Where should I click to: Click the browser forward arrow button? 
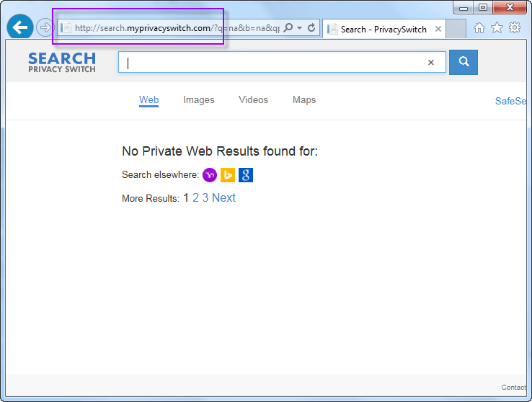(x=45, y=28)
